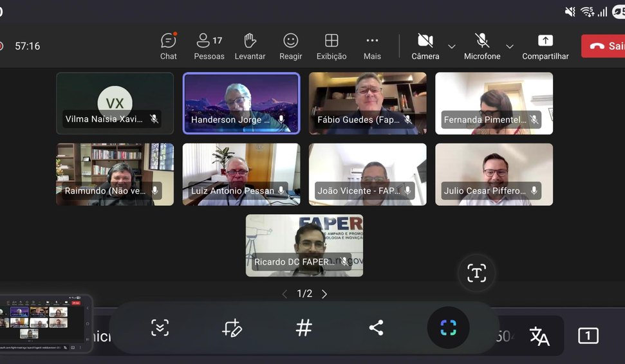The height and width of the screenshot is (364, 625).
Task: Tap muted mic icon on Vilma's tile
Action: click(154, 119)
